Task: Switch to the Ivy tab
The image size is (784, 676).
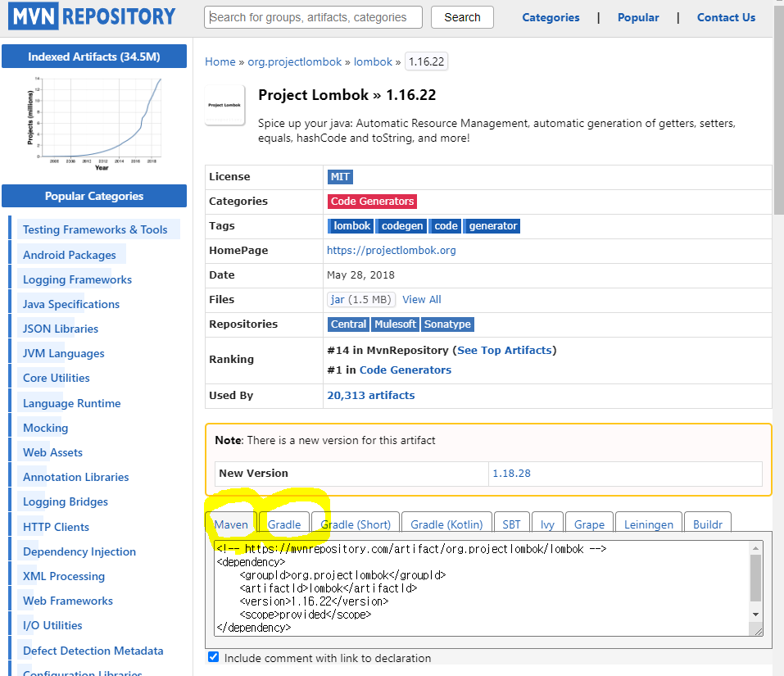Action: click(547, 524)
